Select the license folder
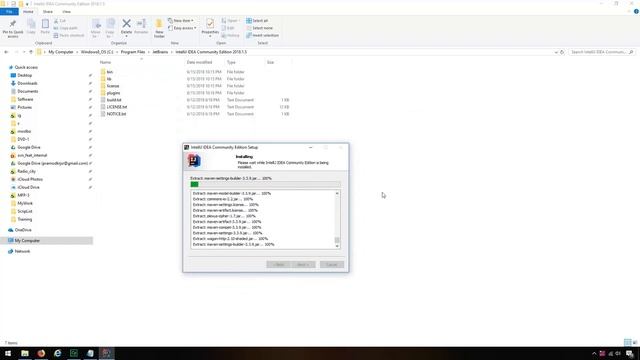The height and width of the screenshot is (360, 640). click(x=113, y=86)
